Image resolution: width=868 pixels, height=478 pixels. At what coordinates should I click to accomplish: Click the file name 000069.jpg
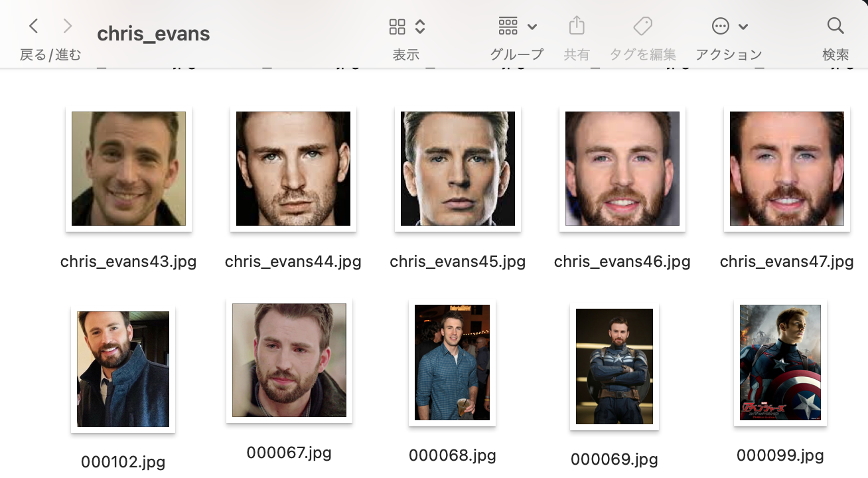pyautogui.click(x=615, y=459)
